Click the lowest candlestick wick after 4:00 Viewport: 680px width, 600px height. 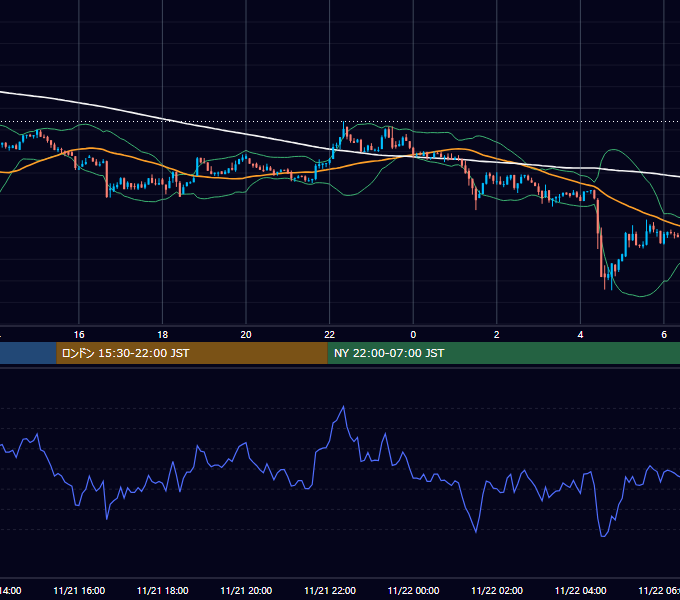tap(611, 284)
